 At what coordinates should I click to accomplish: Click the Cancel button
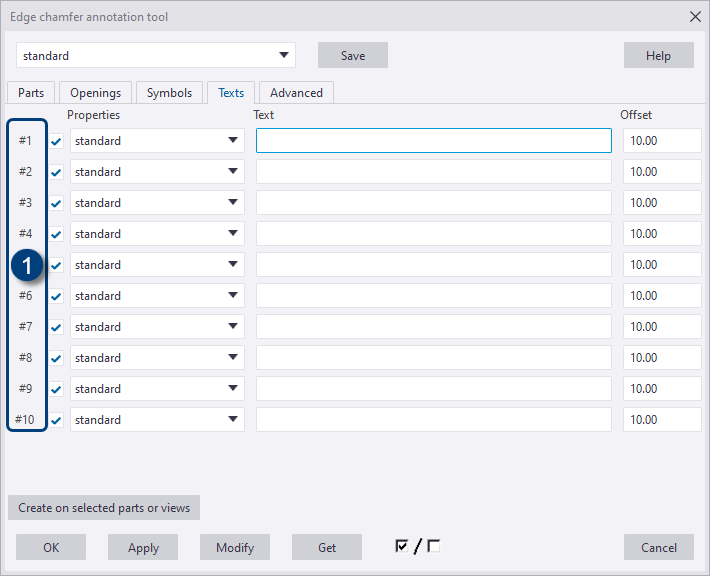click(x=658, y=547)
